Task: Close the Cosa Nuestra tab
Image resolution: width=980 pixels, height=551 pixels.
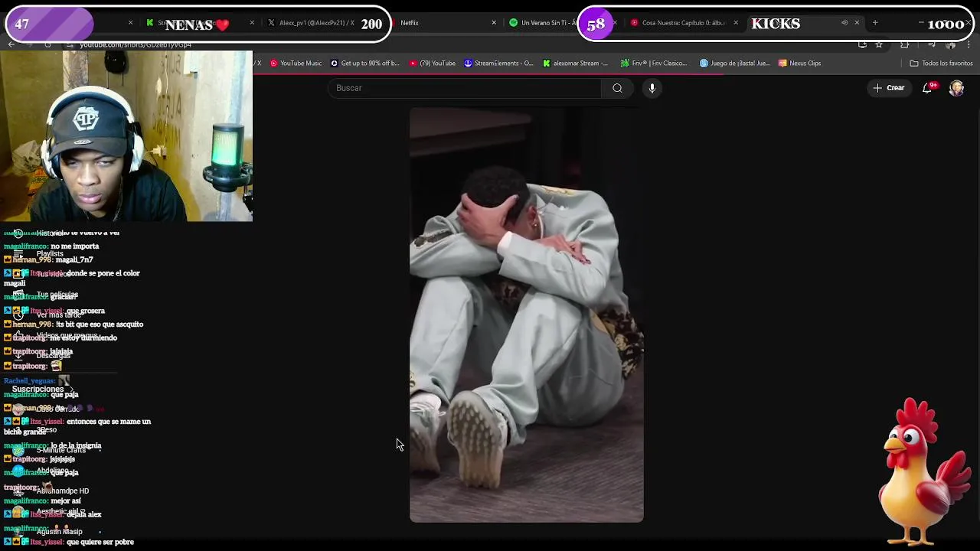Action: (736, 23)
